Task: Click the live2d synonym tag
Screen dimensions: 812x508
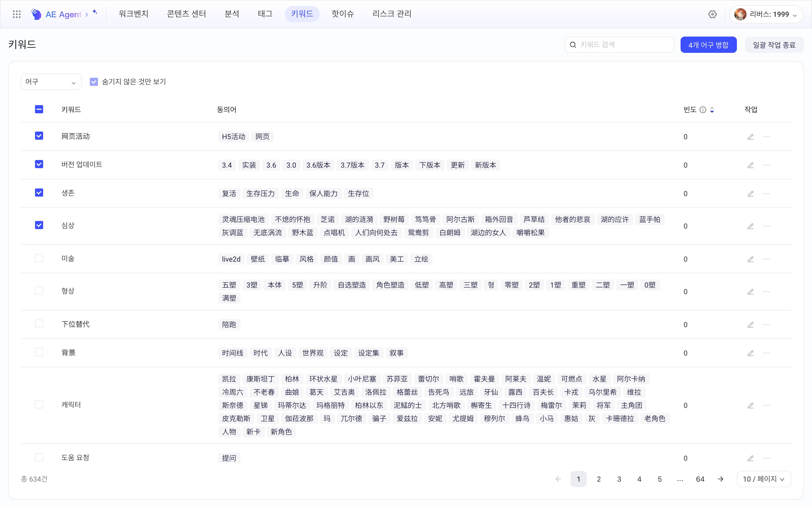Action: click(231, 259)
